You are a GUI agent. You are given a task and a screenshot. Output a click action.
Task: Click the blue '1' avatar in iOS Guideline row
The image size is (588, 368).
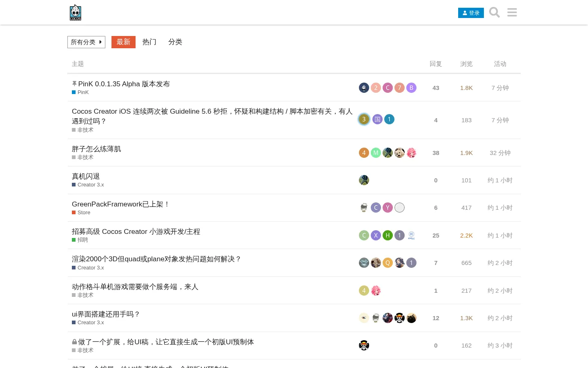pos(389,119)
